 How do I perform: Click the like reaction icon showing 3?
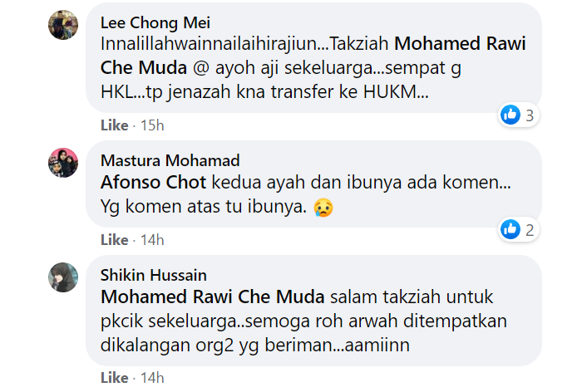point(510,115)
